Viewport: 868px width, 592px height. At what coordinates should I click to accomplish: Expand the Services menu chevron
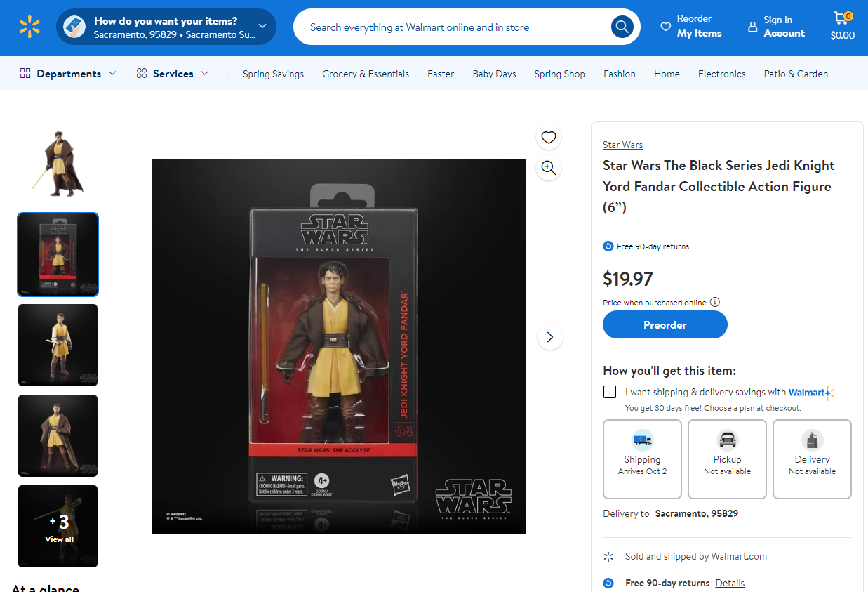point(205,73)
